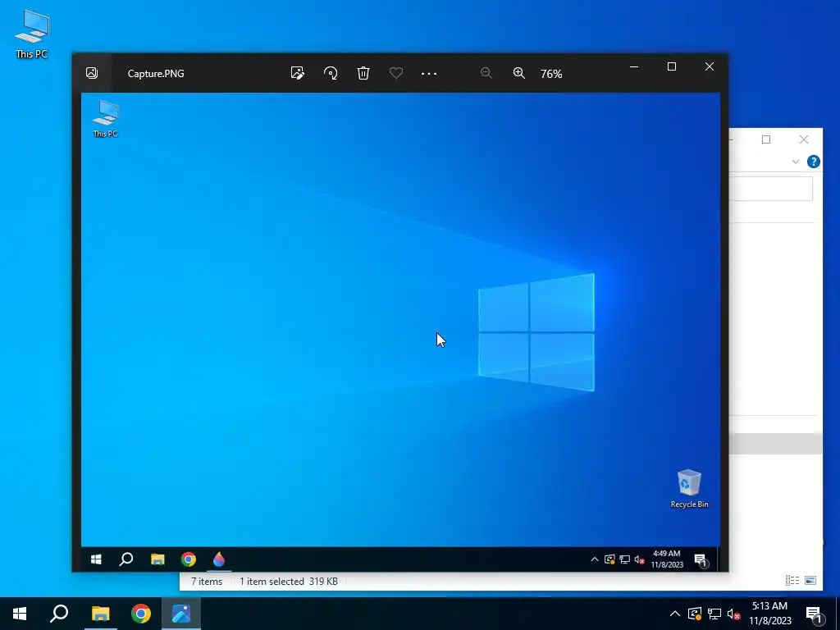Screen dimensions: 840x630
Task: Launch Google Chrome from the taskbar
Action: coord(141,614)
